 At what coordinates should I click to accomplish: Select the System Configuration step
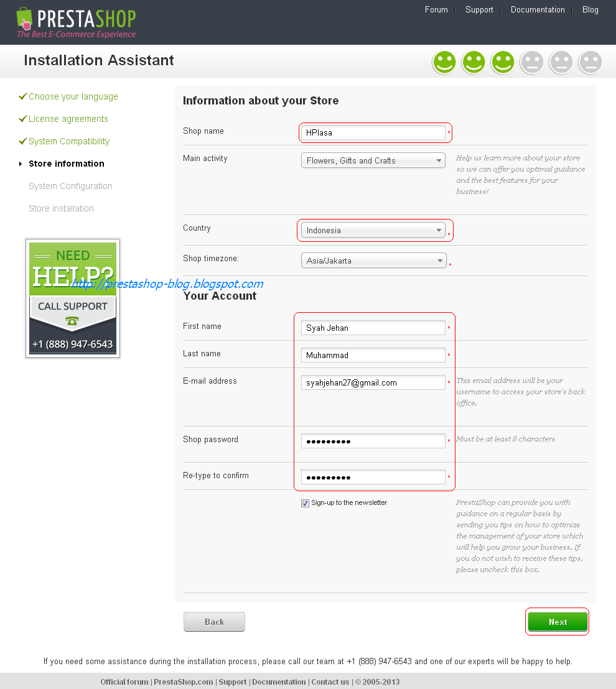pyautogui.click(x=70, y=187)
